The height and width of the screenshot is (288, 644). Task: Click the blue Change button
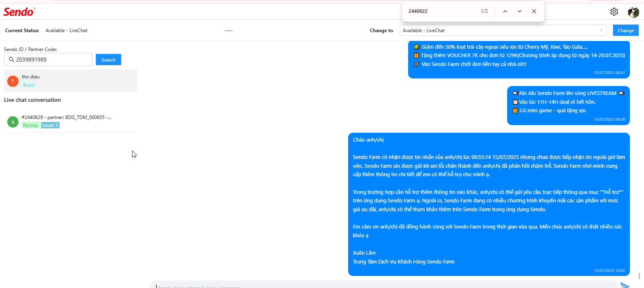pos(625,30)
